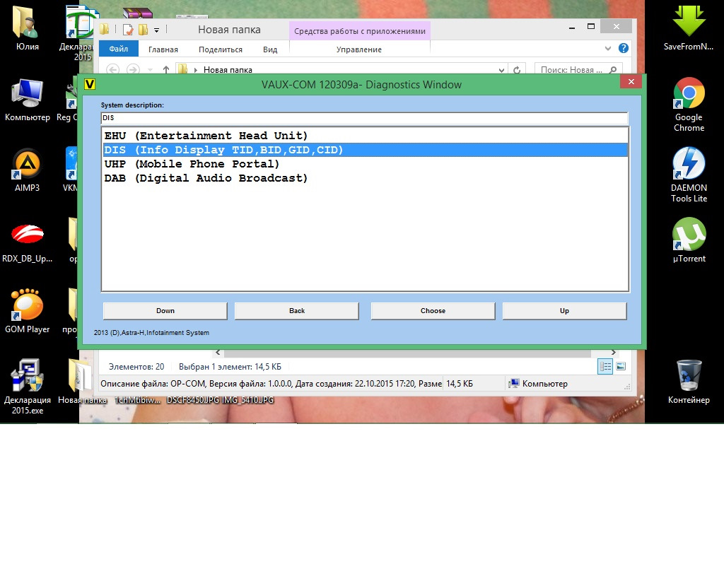The width and height of the screenshot is (724, 588).
Task: Open Декларация 2015.exe installer icon
Action: click(27, 386)
